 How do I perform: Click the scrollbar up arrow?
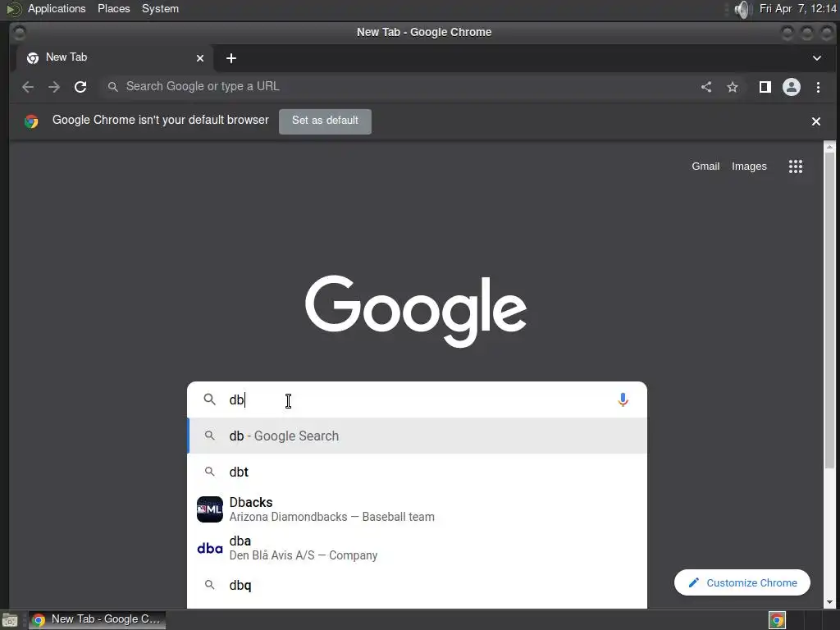830,147
